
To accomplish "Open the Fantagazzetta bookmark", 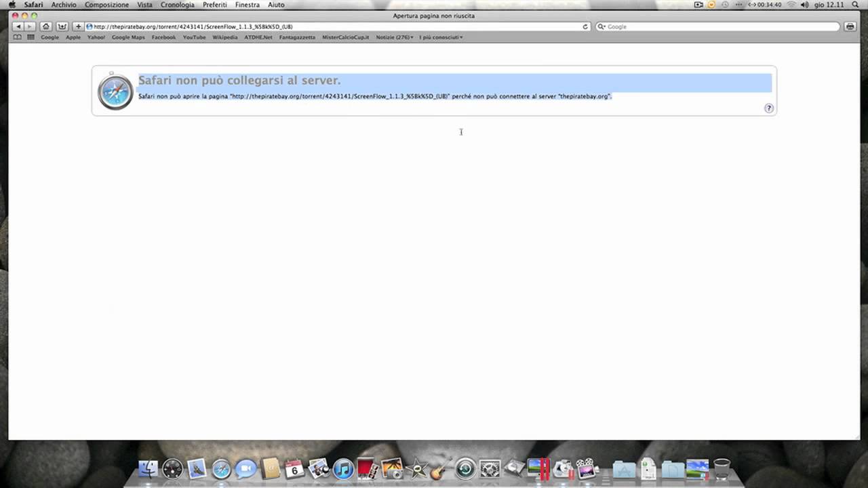I will (x=297, y=37).
